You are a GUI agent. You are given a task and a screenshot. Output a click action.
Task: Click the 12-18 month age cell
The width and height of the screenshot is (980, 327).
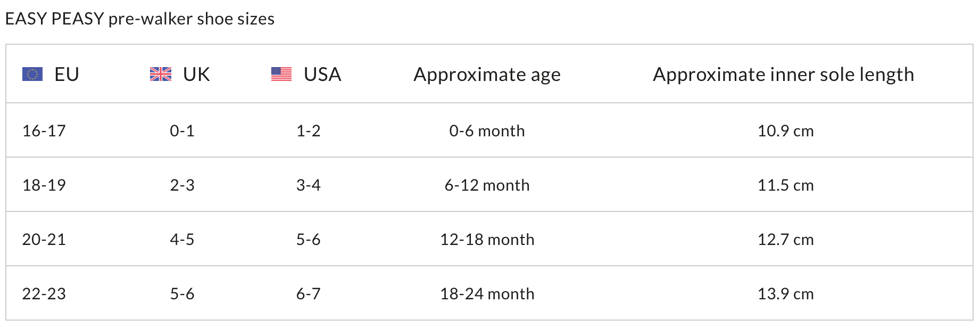(487, 240)
